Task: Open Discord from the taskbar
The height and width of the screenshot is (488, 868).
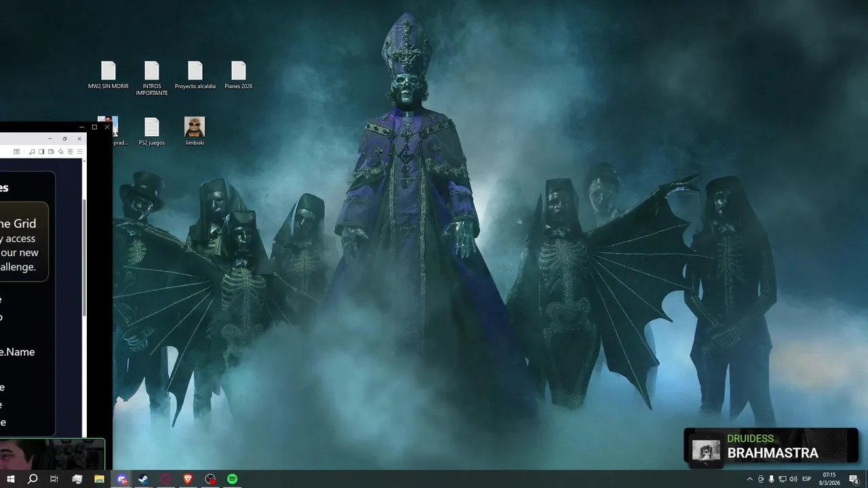Action: (x=121, y=479)
